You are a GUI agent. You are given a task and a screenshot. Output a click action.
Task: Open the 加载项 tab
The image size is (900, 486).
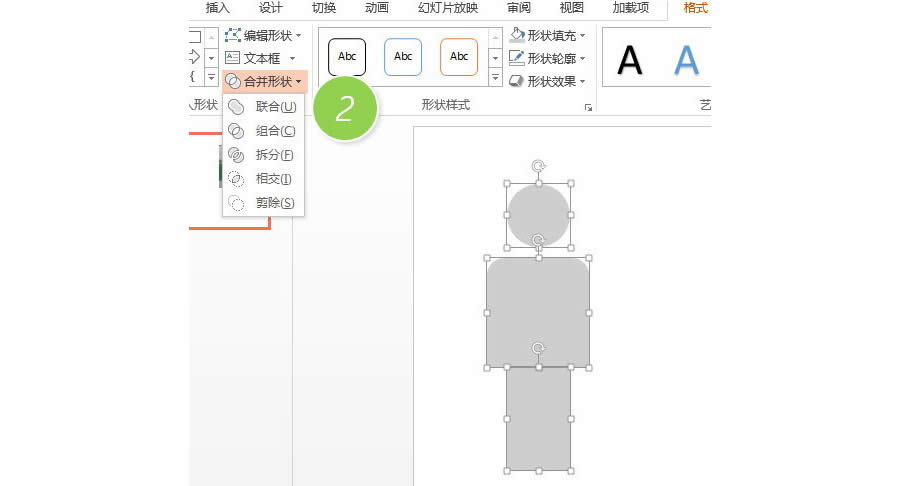pyautogui.click(x=631, y=7)
